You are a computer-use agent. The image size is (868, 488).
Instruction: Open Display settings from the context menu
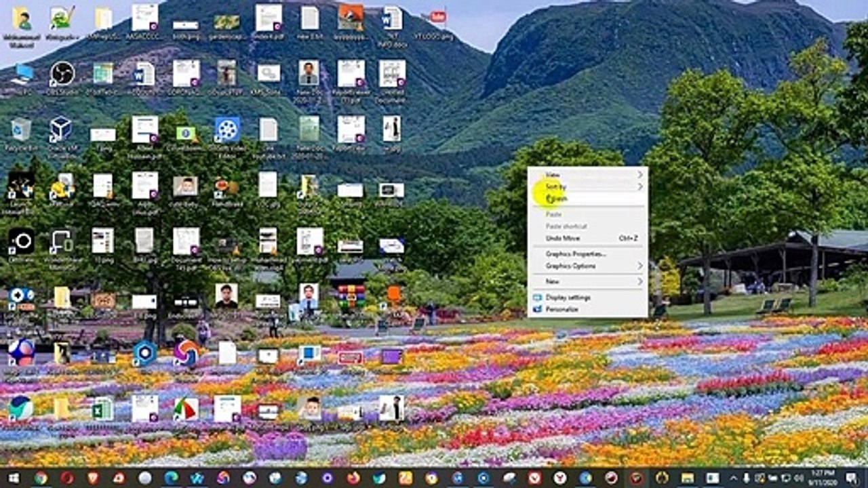[587, 298]
